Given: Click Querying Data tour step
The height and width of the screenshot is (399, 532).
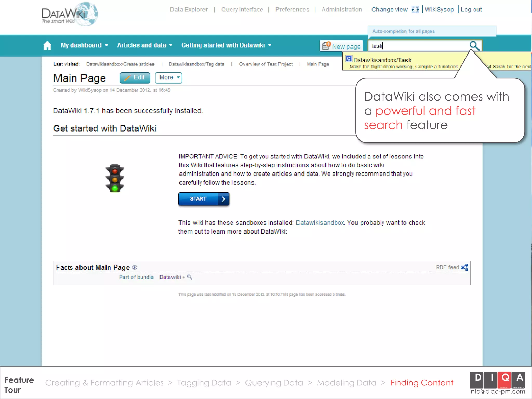Looking at the screenshot, I should coord(274,383).
